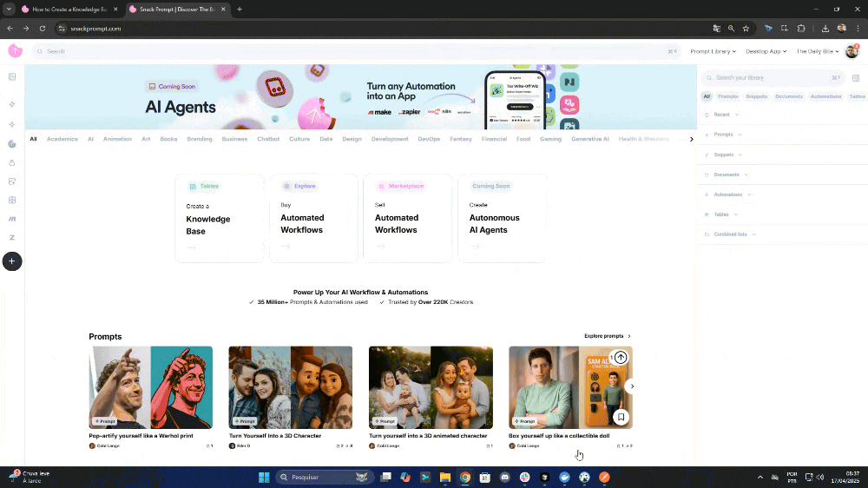Switch to the 'How to Create a Knowledge' browser tab
Screen dimensions: 868x488
coord(69,10)
